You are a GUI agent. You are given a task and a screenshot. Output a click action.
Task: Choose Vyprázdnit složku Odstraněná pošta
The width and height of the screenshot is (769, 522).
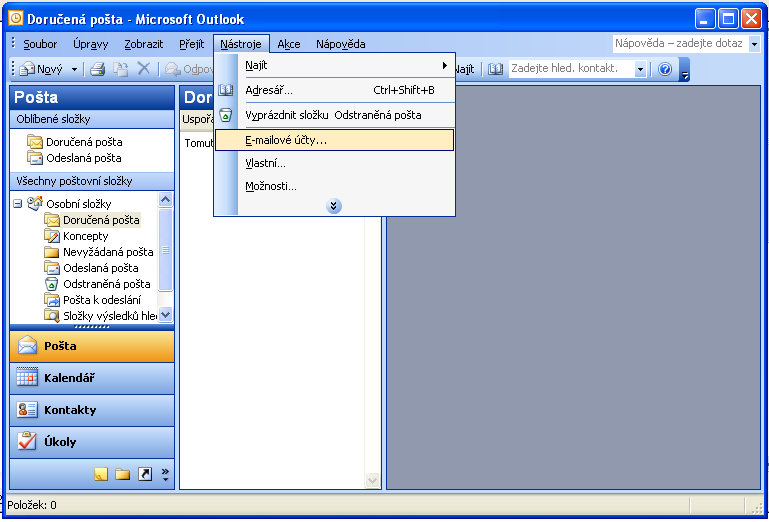coord(334,115)
